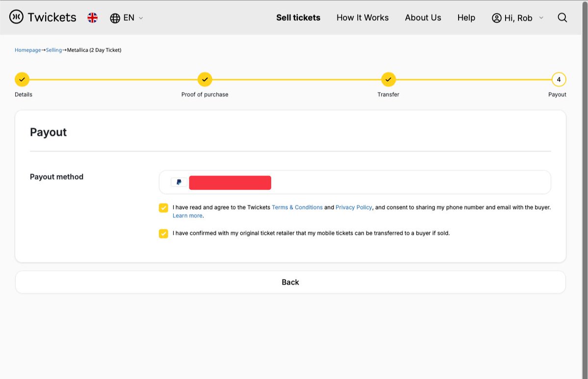The height and width of the screenshot is (379, 588).
Task: Click the Details step label
Action: coord(23,95)
